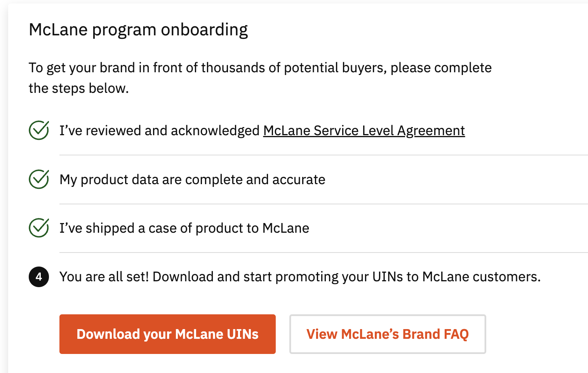Click "the steps below." text line
588x373 pixels.
click(78, 88)
